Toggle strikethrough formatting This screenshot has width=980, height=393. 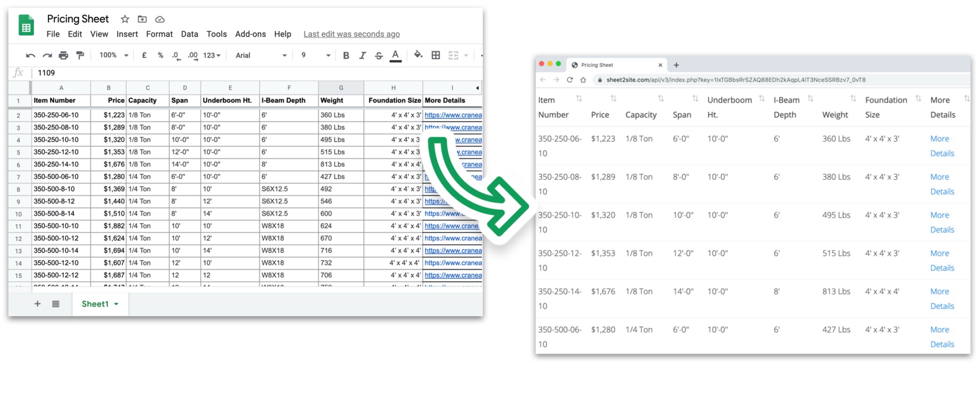[x=379, y=55]
